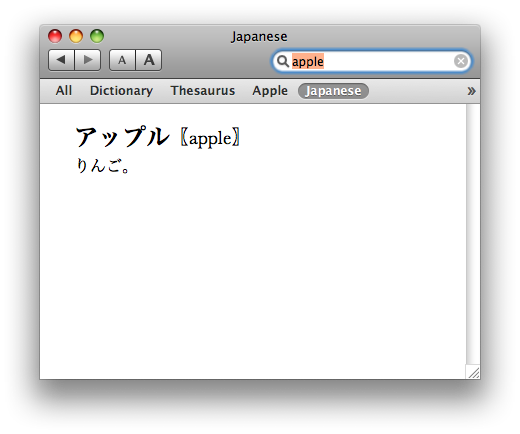Viewport: 520px width, 434px height.
Task: Click the search field containing apple
Action: pos(372,61)
